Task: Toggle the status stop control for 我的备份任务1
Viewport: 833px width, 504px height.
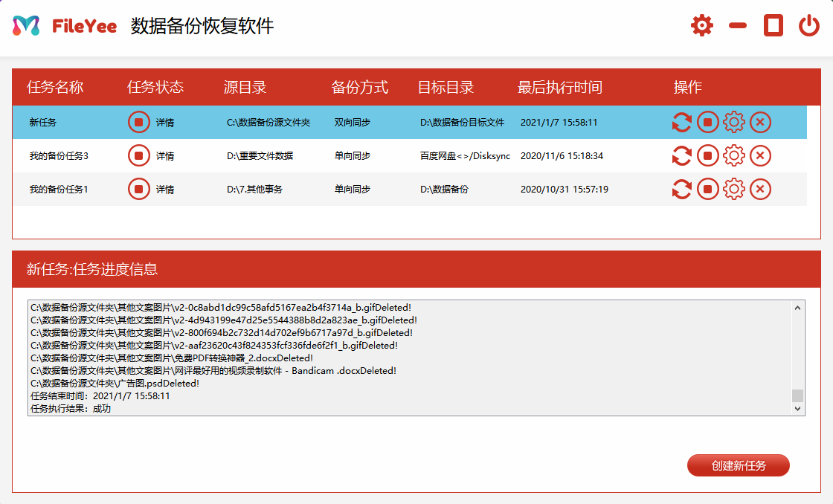Action: click(138, 189)
